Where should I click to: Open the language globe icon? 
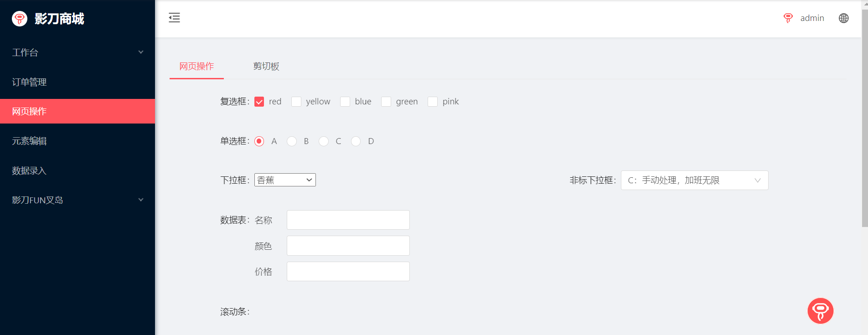click(x=843, y=18)
